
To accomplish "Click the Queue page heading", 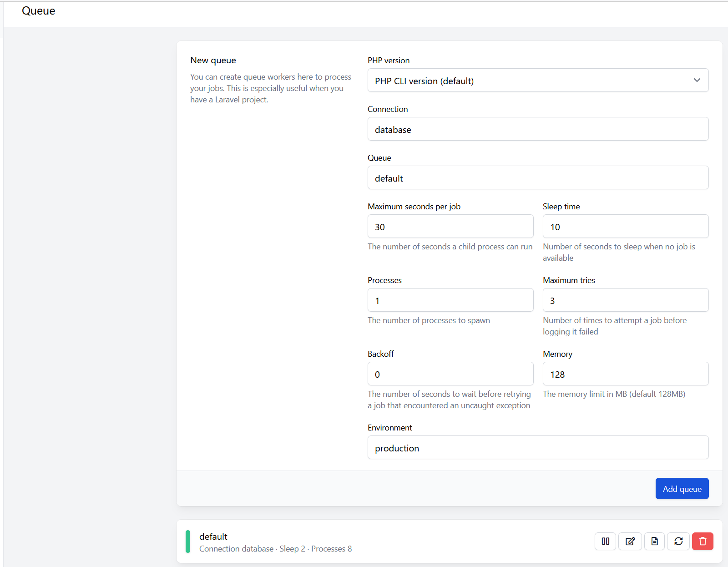I will tap(38, 11).
